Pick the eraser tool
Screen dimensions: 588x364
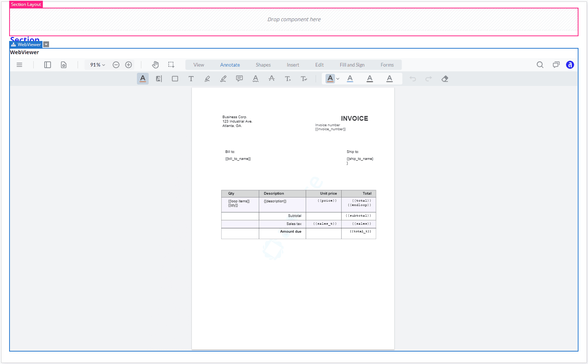point(445,79)
